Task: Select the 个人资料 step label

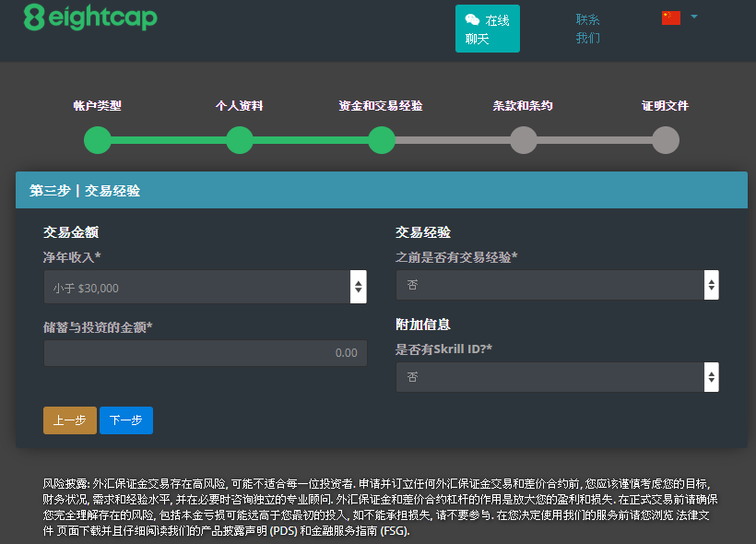Action: [x=240, y=106]
